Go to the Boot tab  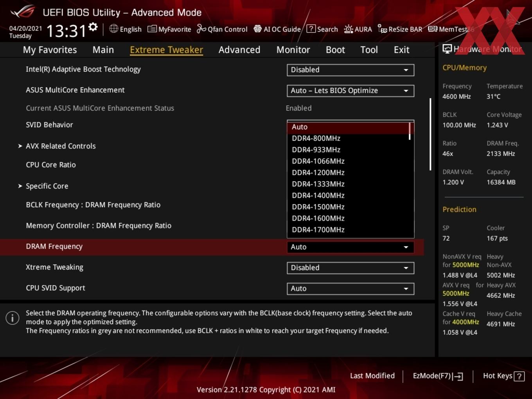tap(335, 50)
